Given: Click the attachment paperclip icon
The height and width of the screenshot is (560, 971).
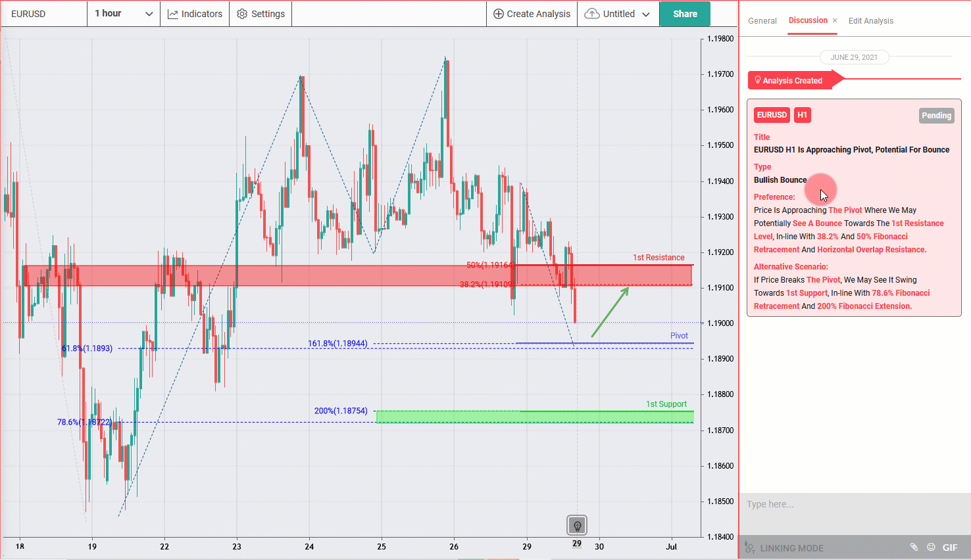Looking at the screenshot, I should [x=914, y=547].
